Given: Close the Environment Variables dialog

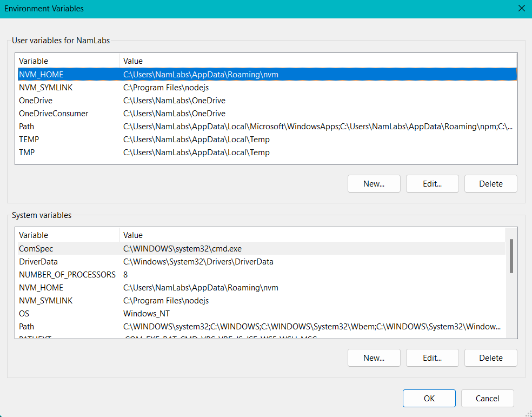Looking at the screenshot, I should tap(522, 9).
